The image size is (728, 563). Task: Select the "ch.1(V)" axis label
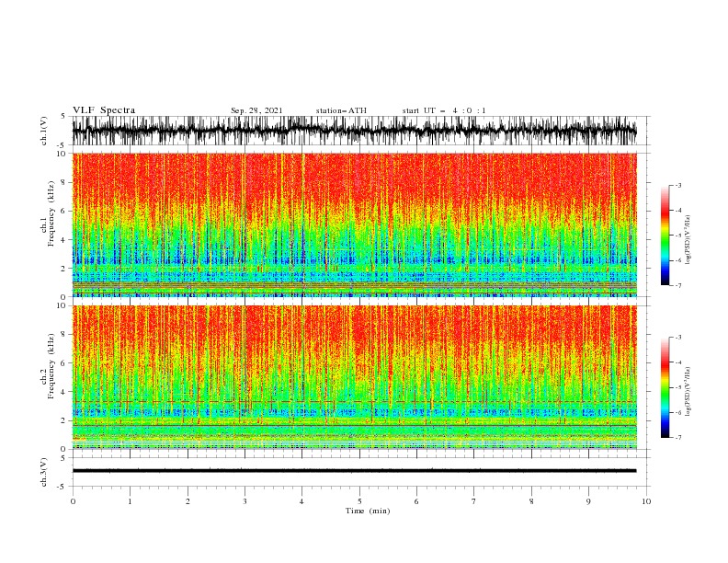pyautogui.click(x=44, y=131)
